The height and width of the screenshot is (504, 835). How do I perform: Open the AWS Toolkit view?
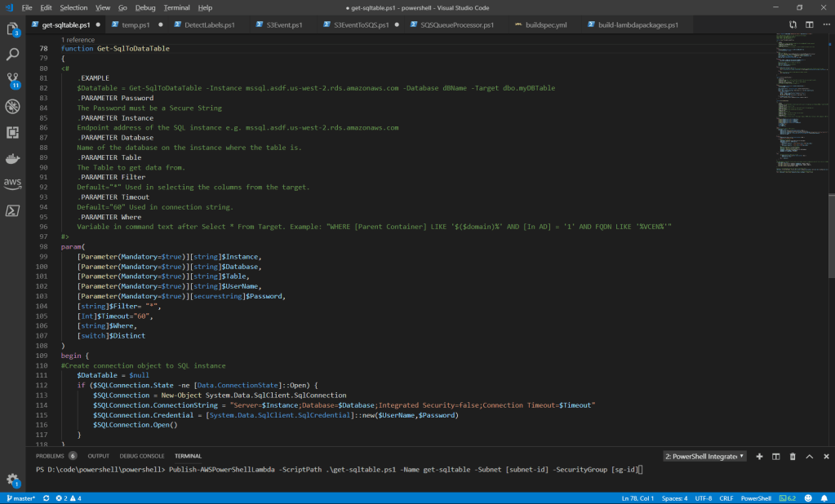(12, 184)
